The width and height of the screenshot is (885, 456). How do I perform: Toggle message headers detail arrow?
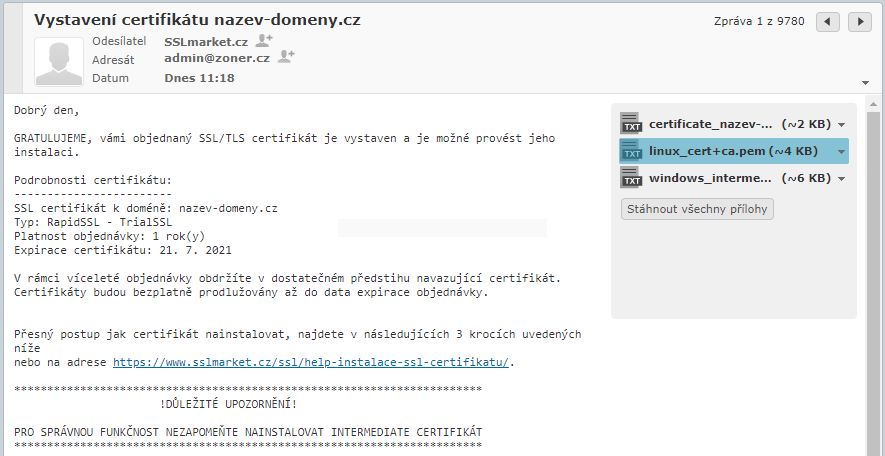point(864,83)
